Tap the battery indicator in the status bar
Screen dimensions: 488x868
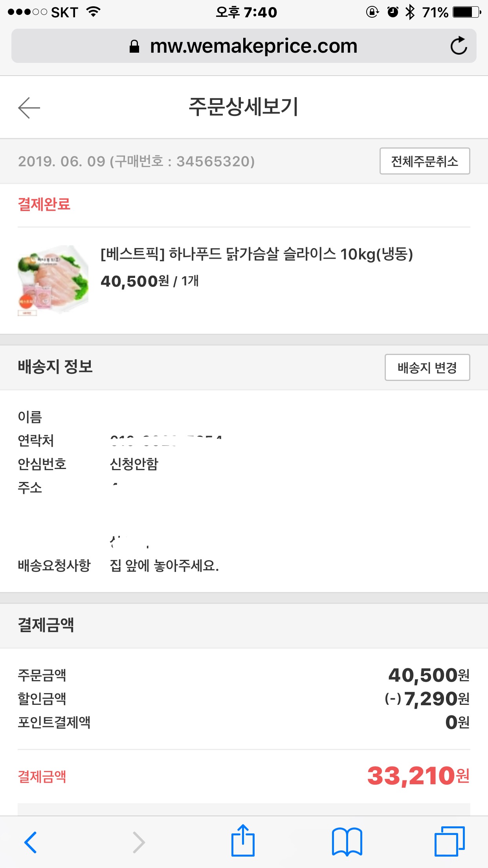point(466,12)
